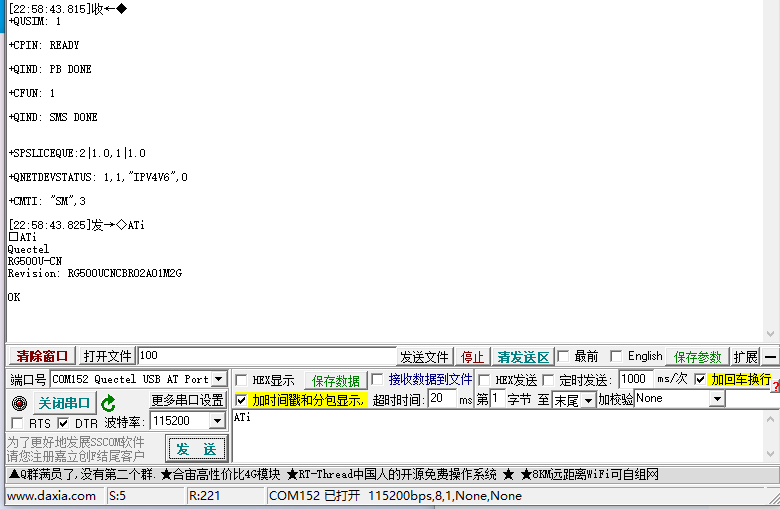Screen dimensions: 780x509
Task: Open the 末尾 end-byte dropdown
Action: tap(588, 400)
